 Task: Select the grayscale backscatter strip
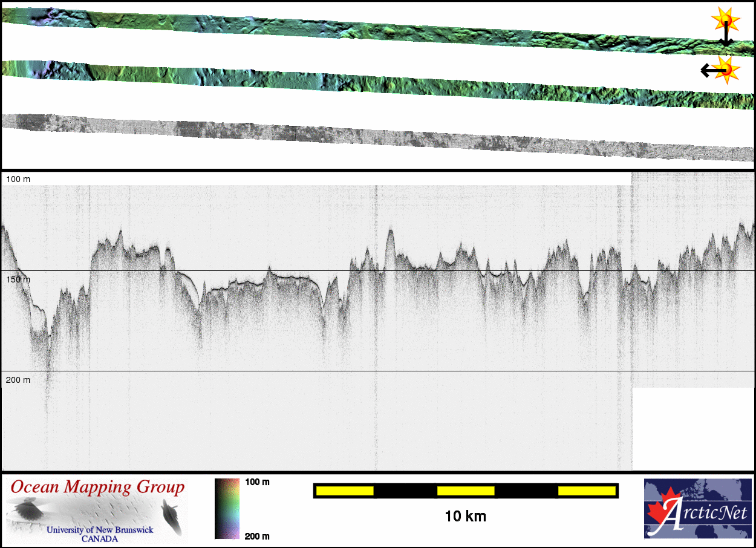(363, 135)
